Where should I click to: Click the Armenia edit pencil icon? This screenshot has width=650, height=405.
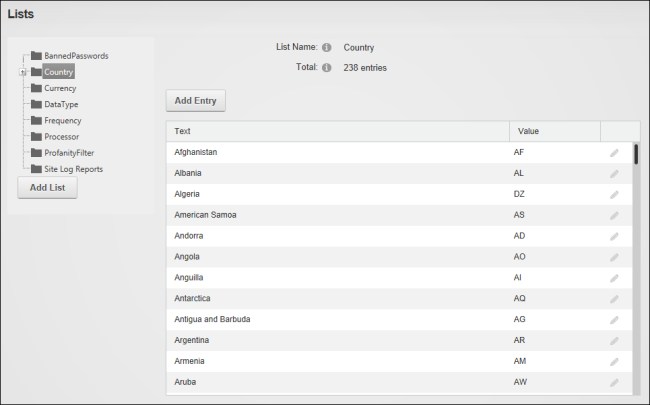point(614,361)
